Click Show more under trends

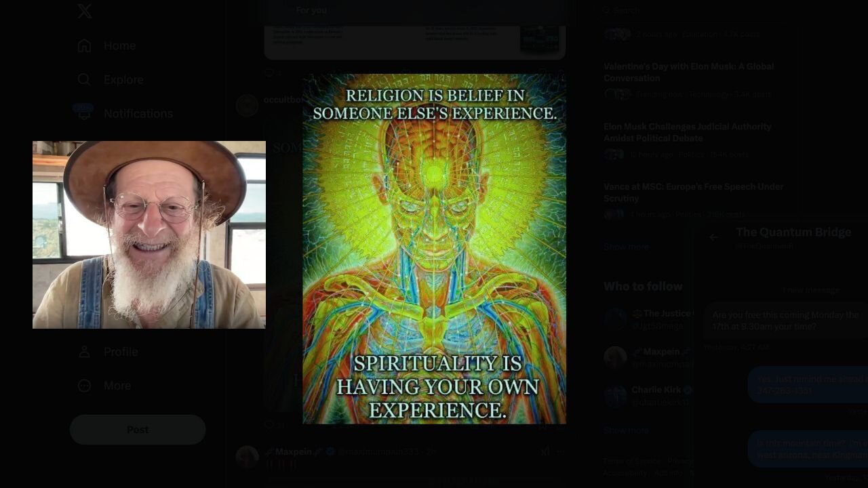coord(626,247)
